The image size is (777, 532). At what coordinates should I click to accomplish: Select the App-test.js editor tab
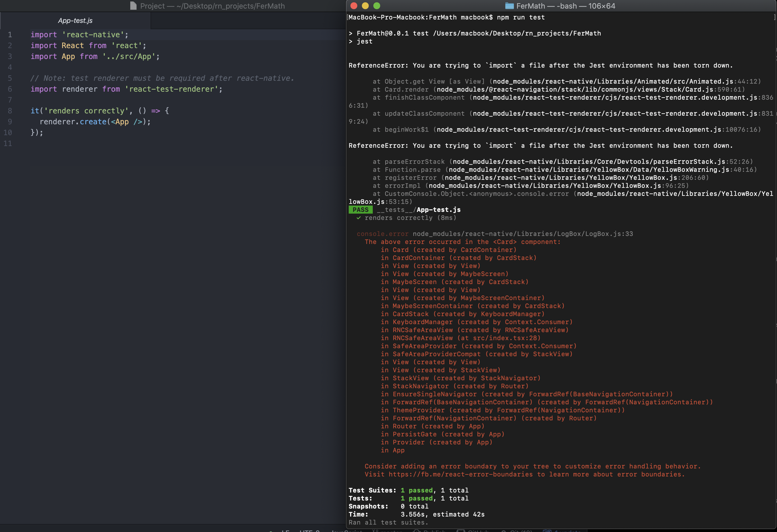pyautogui.click(x=75, y=20)
